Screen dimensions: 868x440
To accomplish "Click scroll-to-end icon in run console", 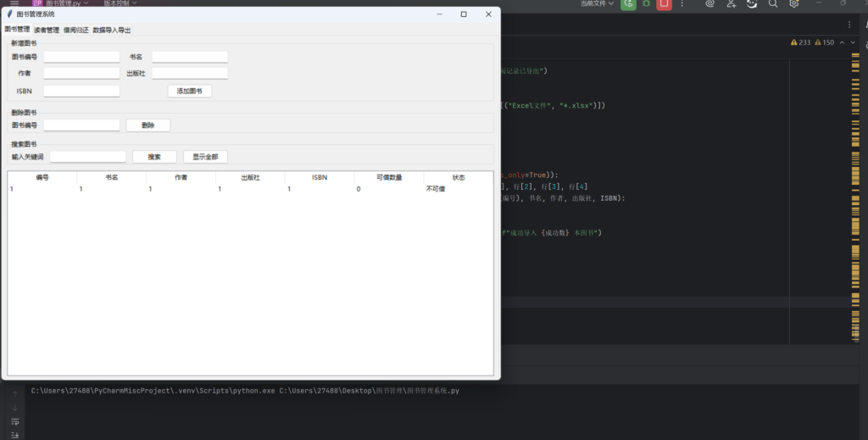I will click(14, 435).
